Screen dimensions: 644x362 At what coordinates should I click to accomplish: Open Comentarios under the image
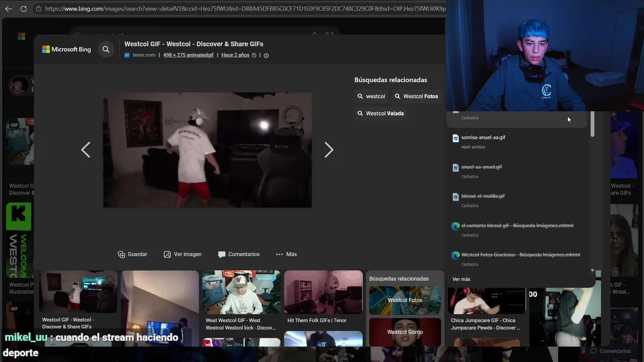(x=239, y=254)
